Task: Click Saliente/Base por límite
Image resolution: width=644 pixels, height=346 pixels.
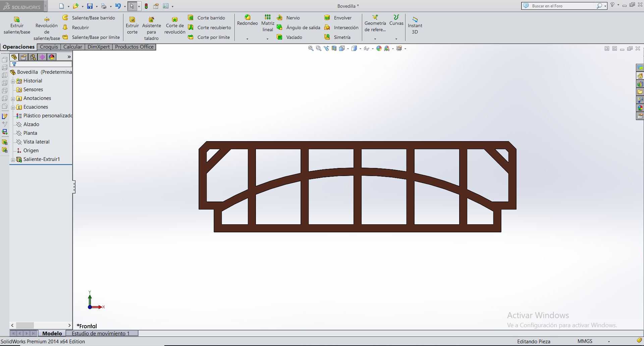Action: tap(91, 37)
